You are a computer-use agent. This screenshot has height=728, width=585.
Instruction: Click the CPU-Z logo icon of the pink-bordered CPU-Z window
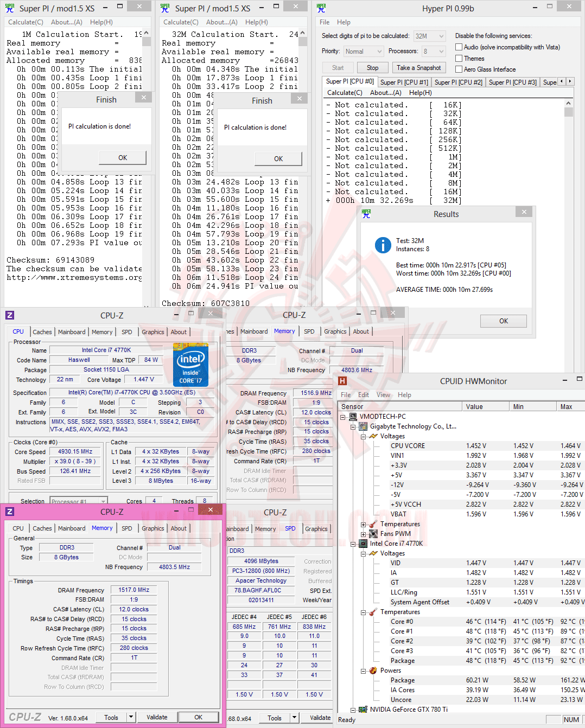click(10, 512)
